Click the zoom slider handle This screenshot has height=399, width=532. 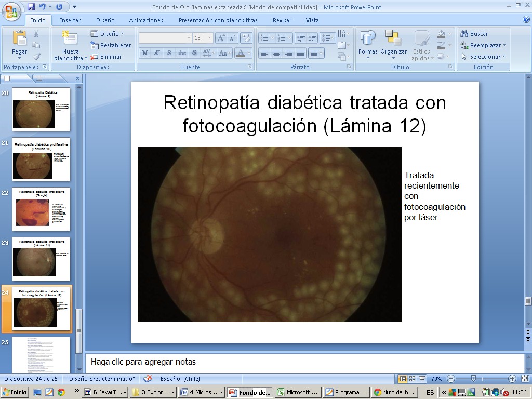pyautogui.click(x=473, y=379)
